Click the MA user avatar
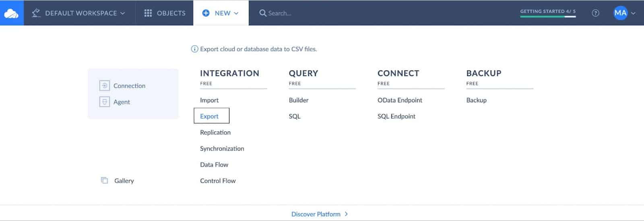This screenshot has width=644, height=221. coord(620,13)
